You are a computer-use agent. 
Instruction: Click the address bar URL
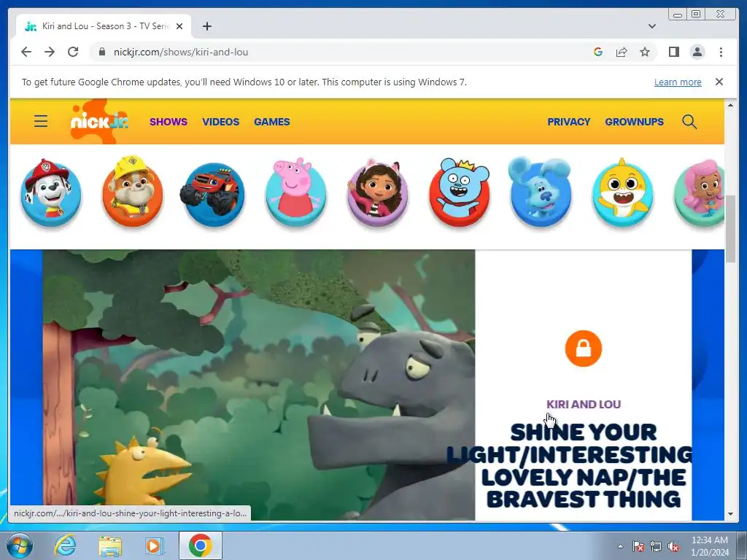(181, 52)
